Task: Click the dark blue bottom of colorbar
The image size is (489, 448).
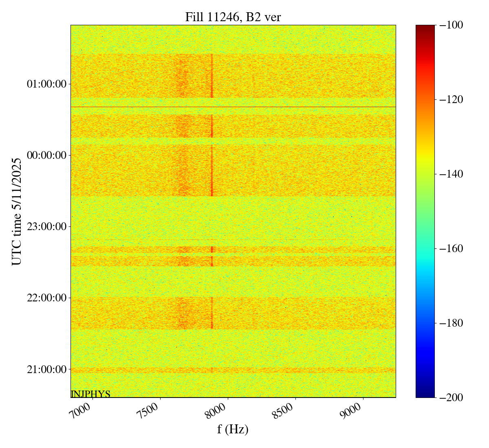Action: pyautogui.click(x=425, y=394)
